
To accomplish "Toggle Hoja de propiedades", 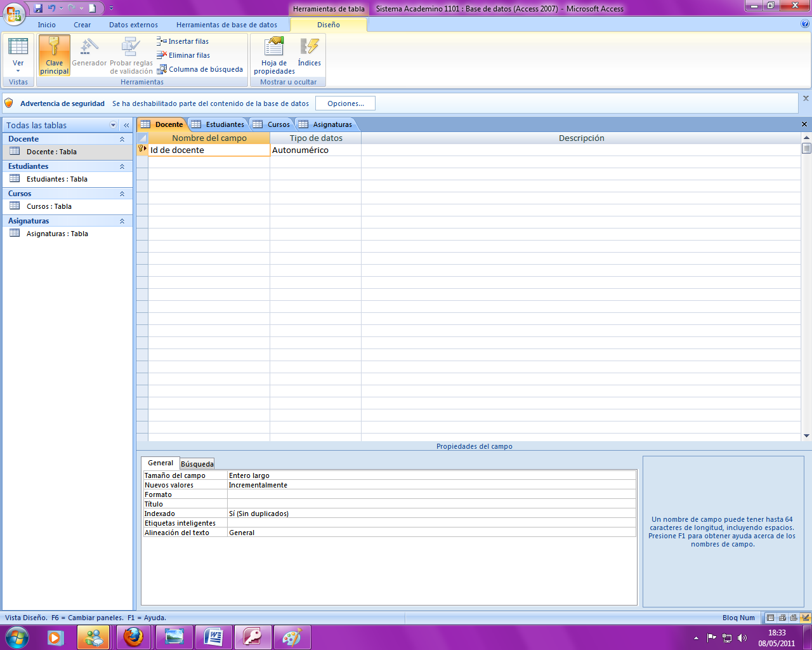I will click(x=274, y=55).
